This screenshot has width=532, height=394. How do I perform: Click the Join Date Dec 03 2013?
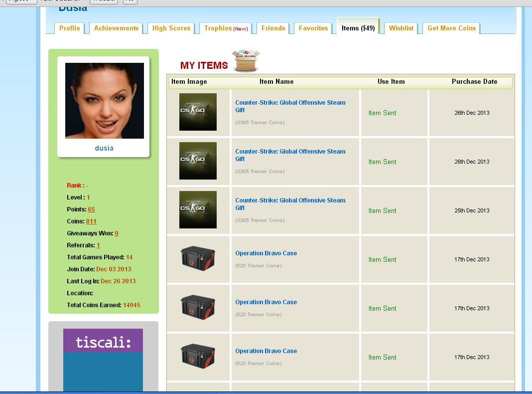point(114,269)
